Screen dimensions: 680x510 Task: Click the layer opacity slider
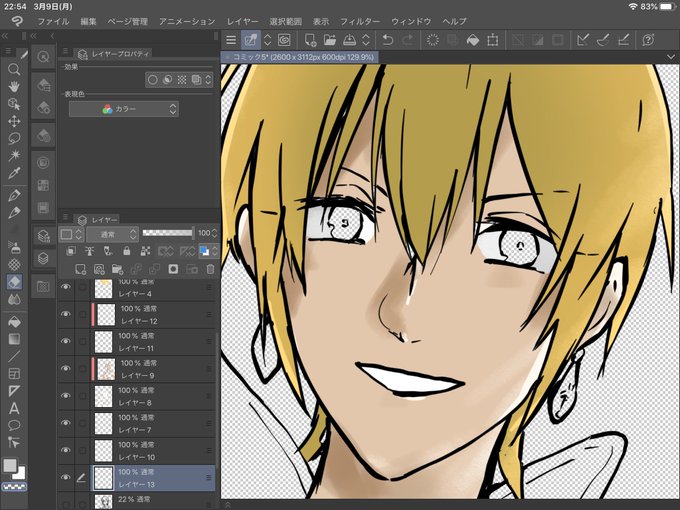coord(167,233)
